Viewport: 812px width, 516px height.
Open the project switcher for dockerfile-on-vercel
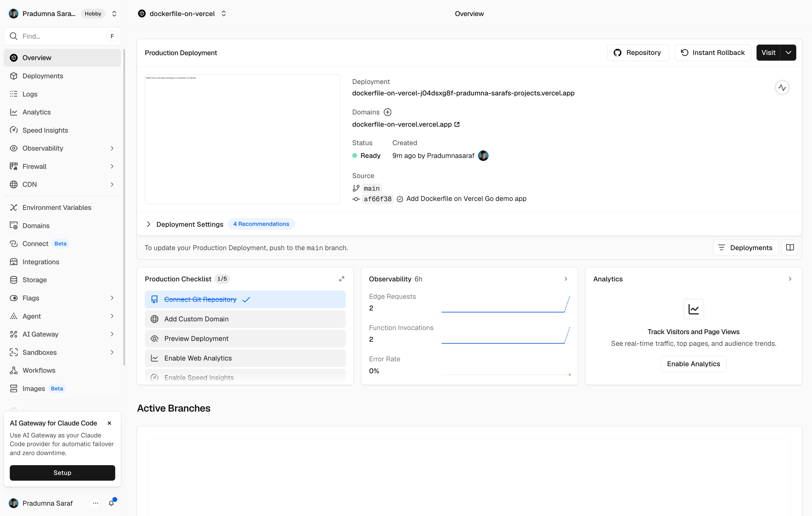tap(224, 14)
